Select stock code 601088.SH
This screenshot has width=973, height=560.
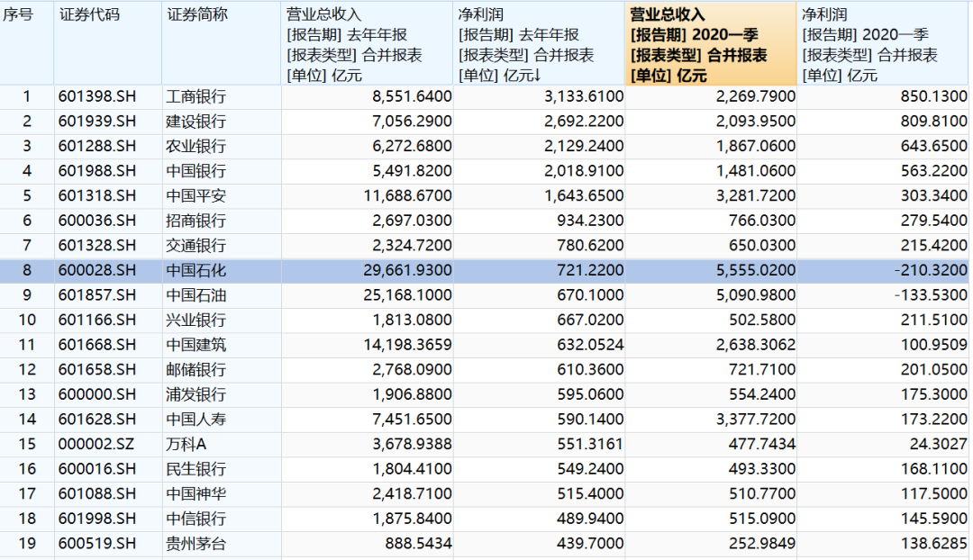96,493
